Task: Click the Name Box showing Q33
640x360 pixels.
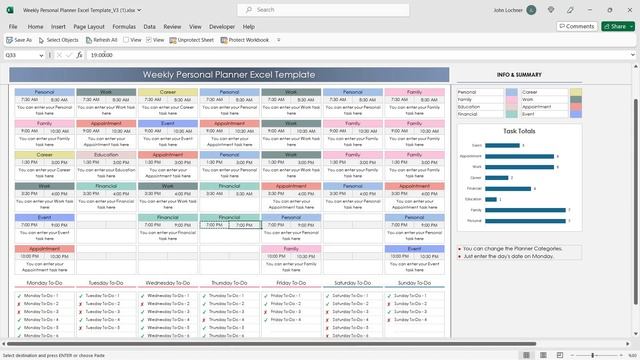Action: coord(21,55)
